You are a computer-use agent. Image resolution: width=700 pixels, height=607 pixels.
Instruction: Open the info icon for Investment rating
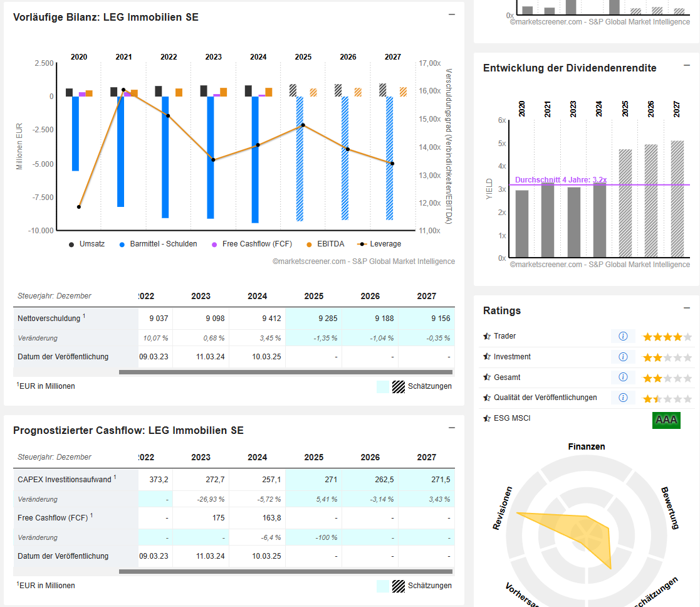tap(623, 357)
